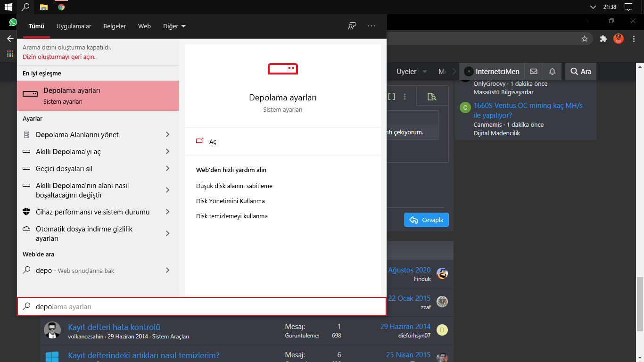
Task: Click the 22 Ocak 2015 last-post date
Action: (409, 298)
